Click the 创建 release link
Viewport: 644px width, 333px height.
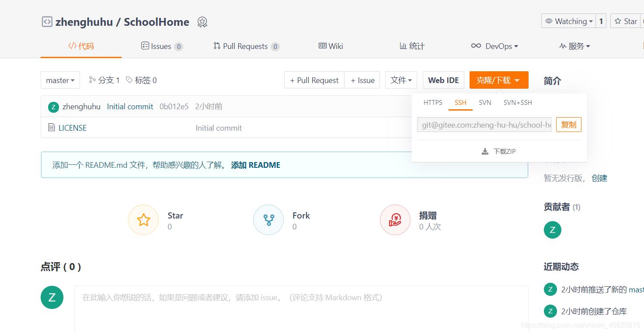[599, 178]
